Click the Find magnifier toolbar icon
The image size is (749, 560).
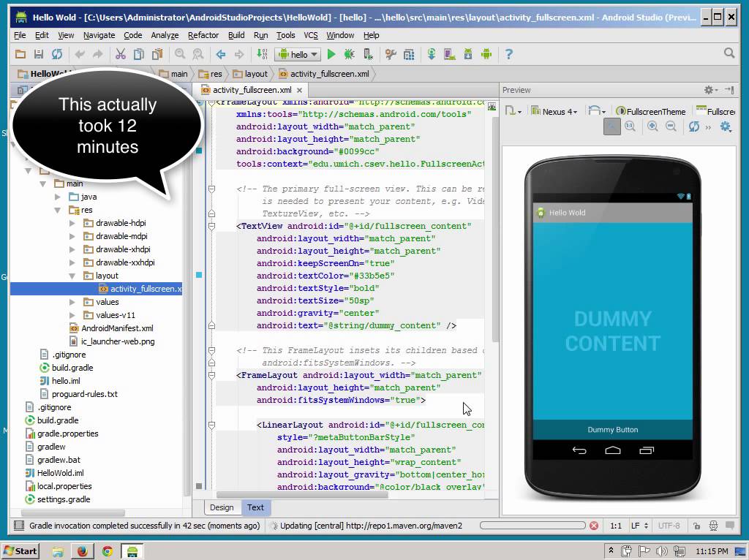coord(180,54)
